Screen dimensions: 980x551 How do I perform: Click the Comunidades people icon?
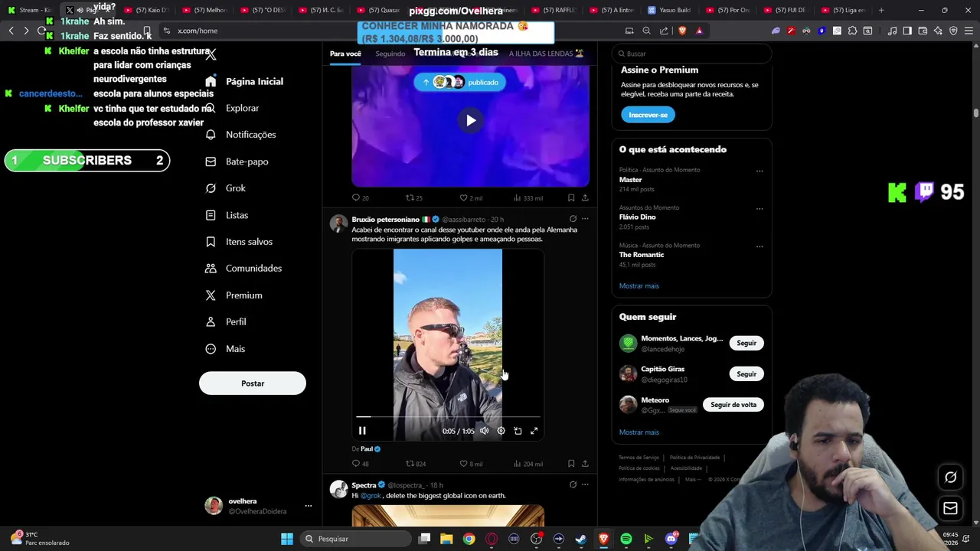point(211,269)
